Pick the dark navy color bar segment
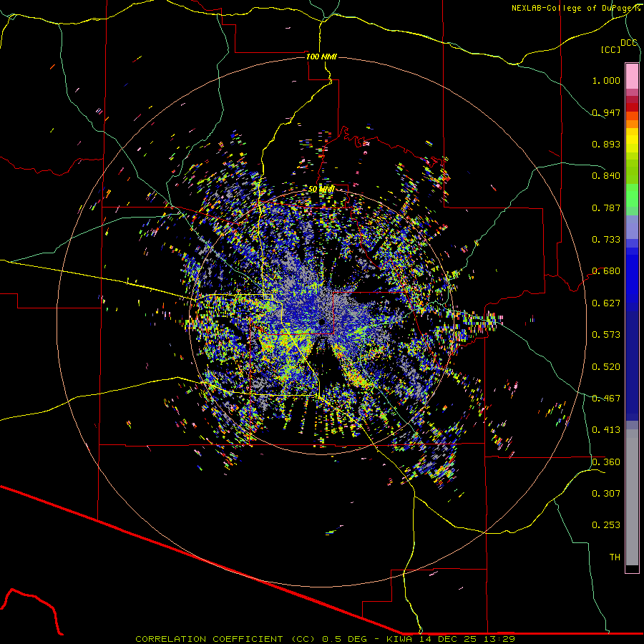This screenshot has width=644, height=644. (x=632, y=366)
